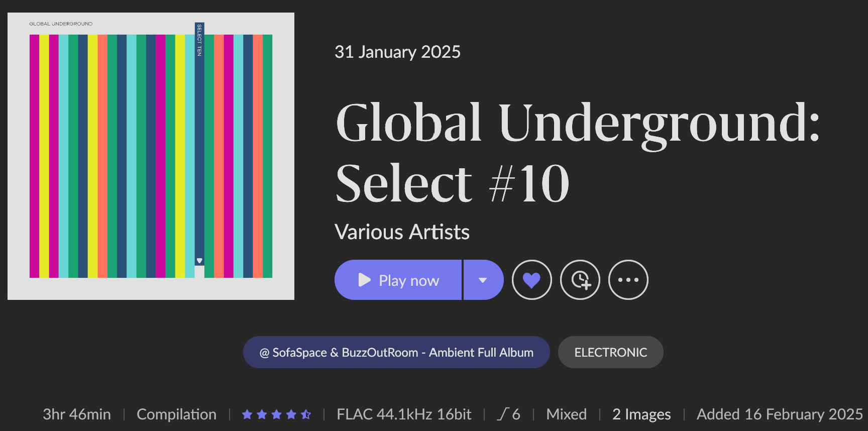Image resolution: width=868 pixels, height=431 pixels.
Task: Set rating using the first star
Action: point(247,414)
